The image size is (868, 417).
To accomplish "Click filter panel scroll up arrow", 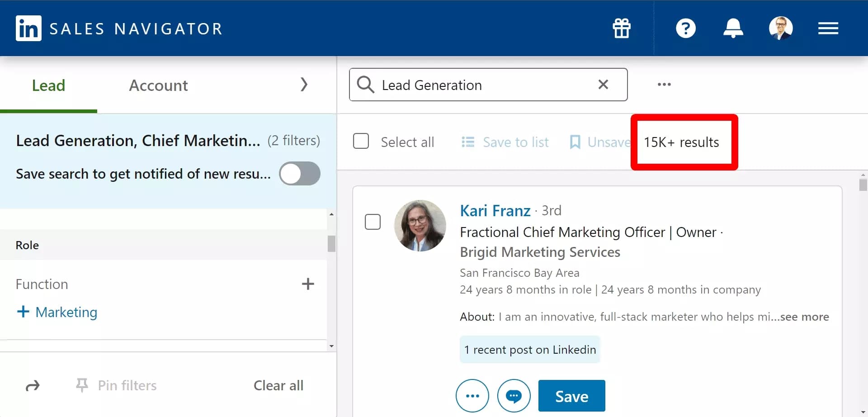I will (x=331, y=214).
